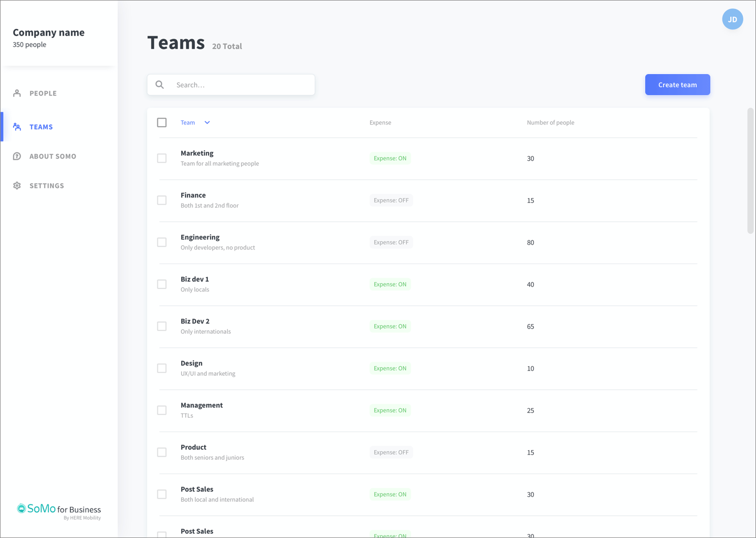Screen dimensions: 756x538
Task: Click 'Only internationals' description
Action: (206, 332)
